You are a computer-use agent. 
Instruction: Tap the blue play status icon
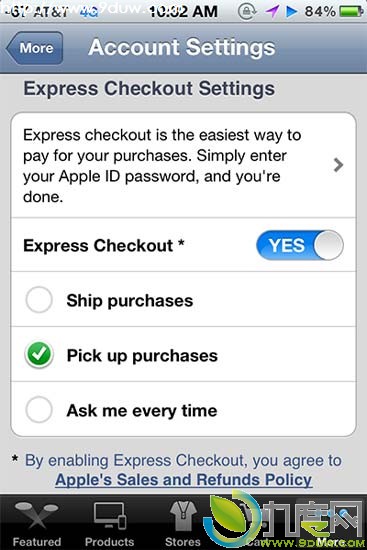pos(291,12)
